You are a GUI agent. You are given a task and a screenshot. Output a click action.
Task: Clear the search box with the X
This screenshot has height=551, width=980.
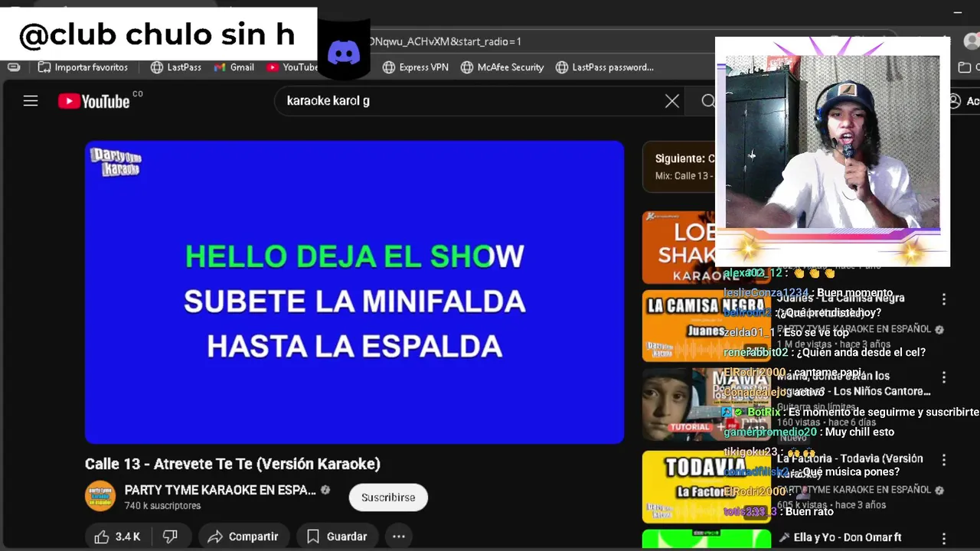671,101
